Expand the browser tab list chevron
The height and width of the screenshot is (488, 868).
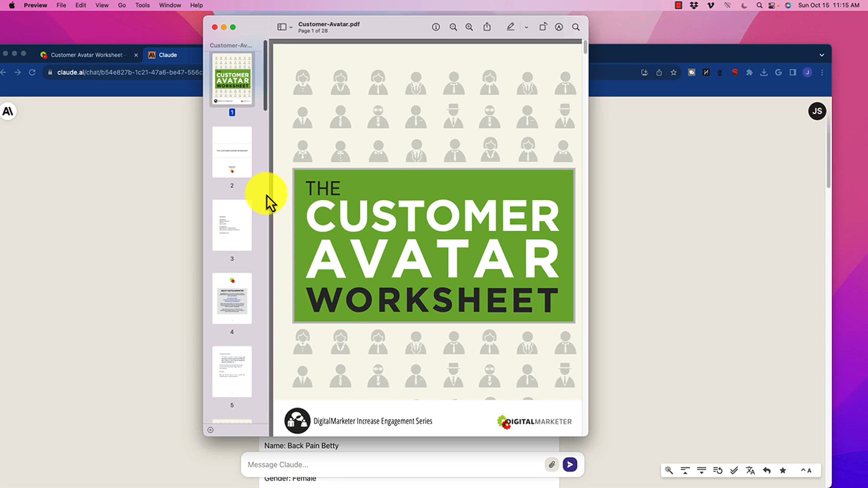[x=821, y=55]
